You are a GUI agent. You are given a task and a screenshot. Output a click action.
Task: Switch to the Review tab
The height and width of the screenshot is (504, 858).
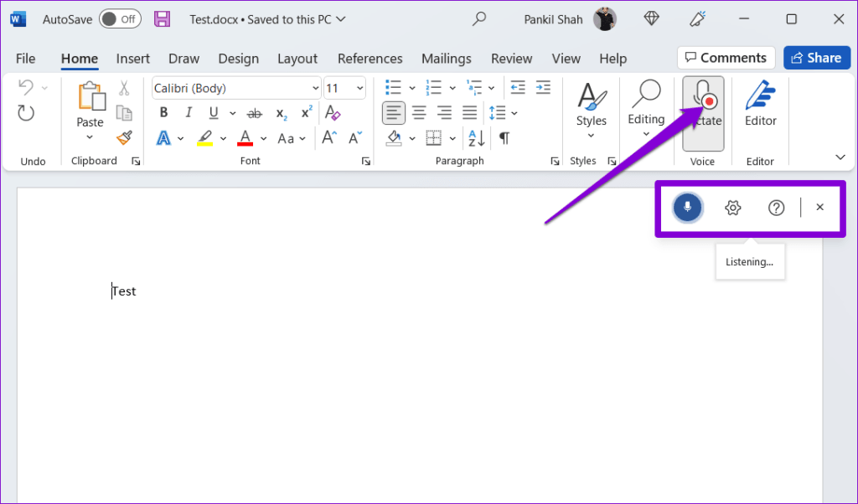tap(512, 59)
